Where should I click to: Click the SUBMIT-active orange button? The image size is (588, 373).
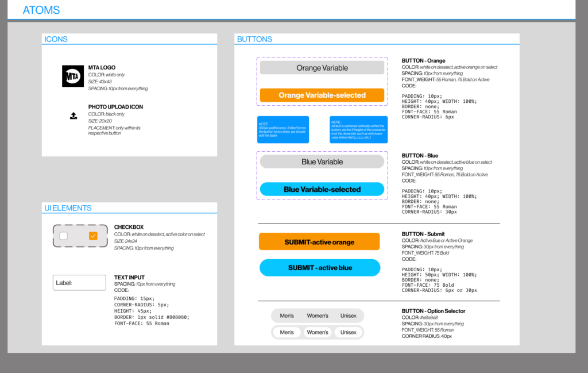319,242
